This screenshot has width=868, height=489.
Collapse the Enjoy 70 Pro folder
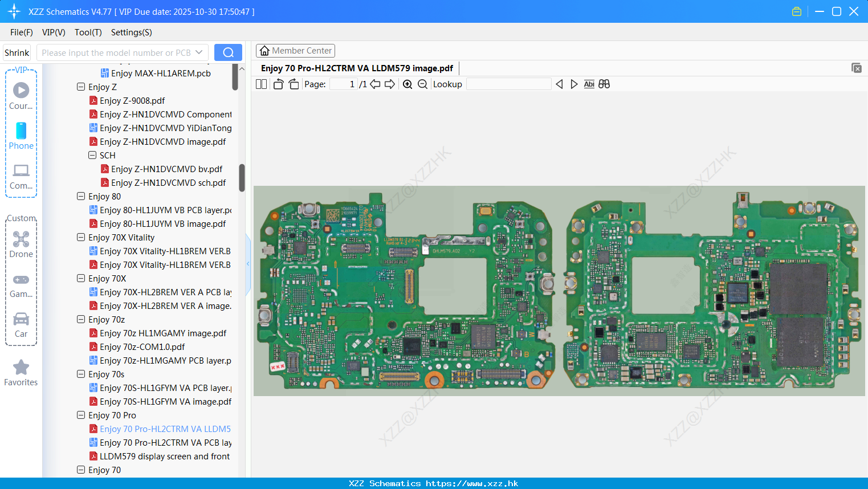81,415
